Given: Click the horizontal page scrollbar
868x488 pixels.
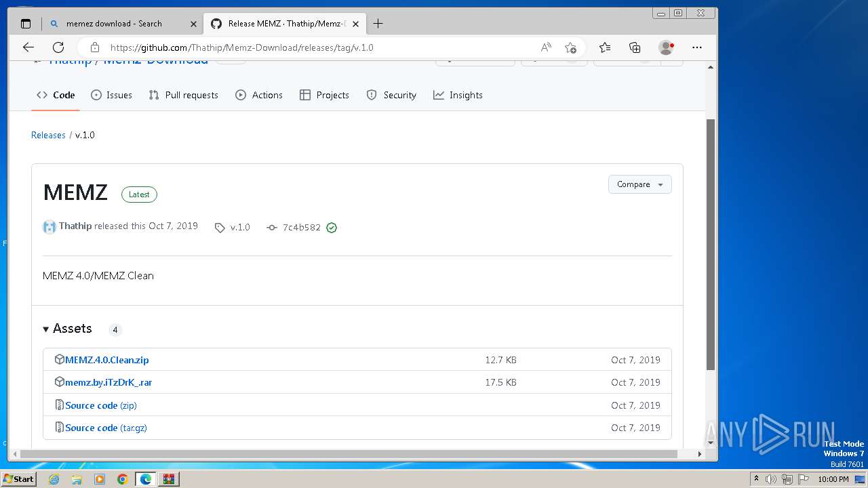Looking at the screenshot, I should (349, 454).
